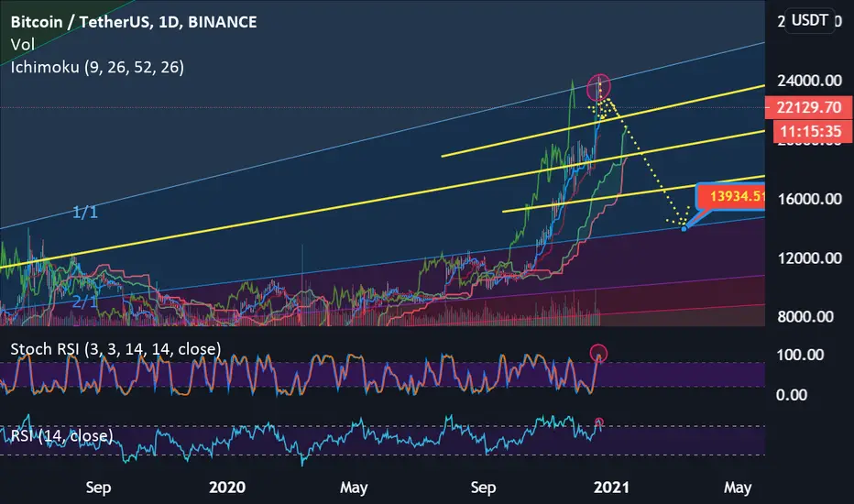Open the Ichimoku (9, 26, 52, 26) indicator legend
Screen dimensions: 854x504
(x=97, y=67)
